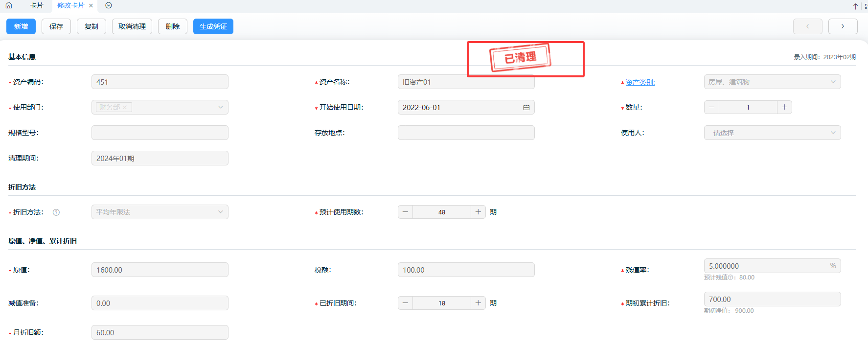Expand the 折旧方法 dropdown

pyautogui.click(x=220, y=212)
